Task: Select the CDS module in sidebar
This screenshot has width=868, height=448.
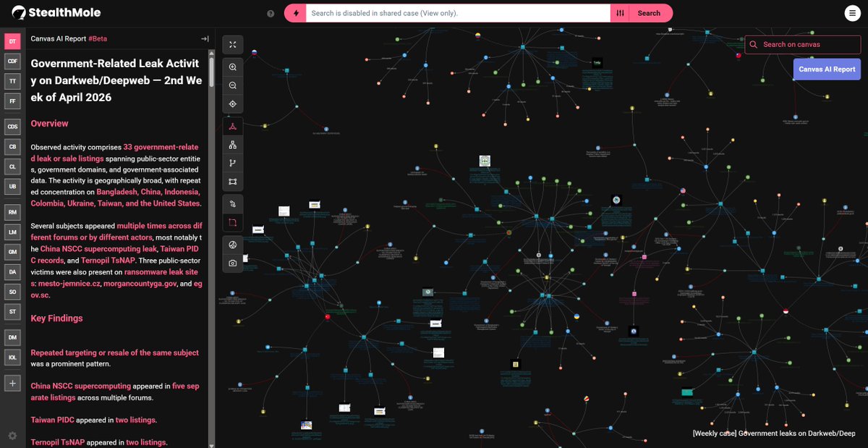Action: pos(12,127)
